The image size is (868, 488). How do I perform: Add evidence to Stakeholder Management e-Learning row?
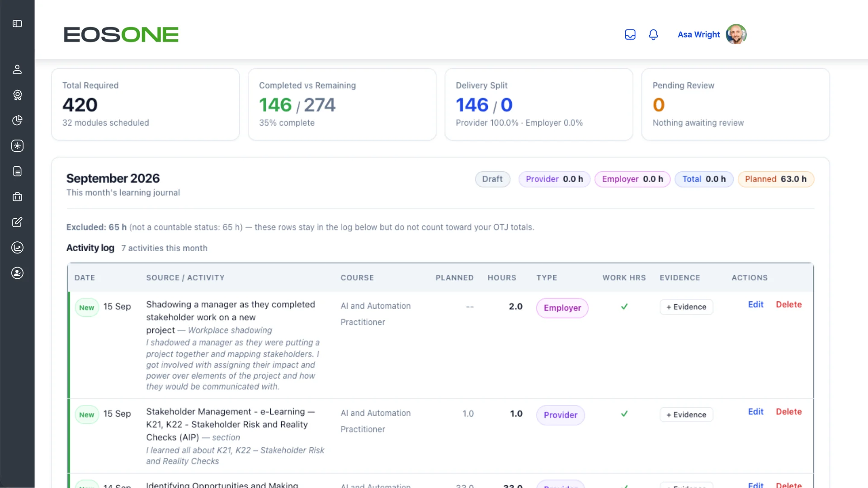click(686, 414)
